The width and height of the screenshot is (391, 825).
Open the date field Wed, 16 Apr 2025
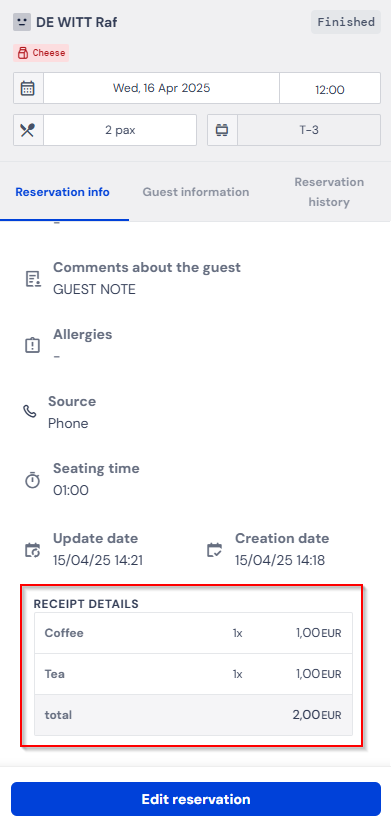[x=161, y=88]
